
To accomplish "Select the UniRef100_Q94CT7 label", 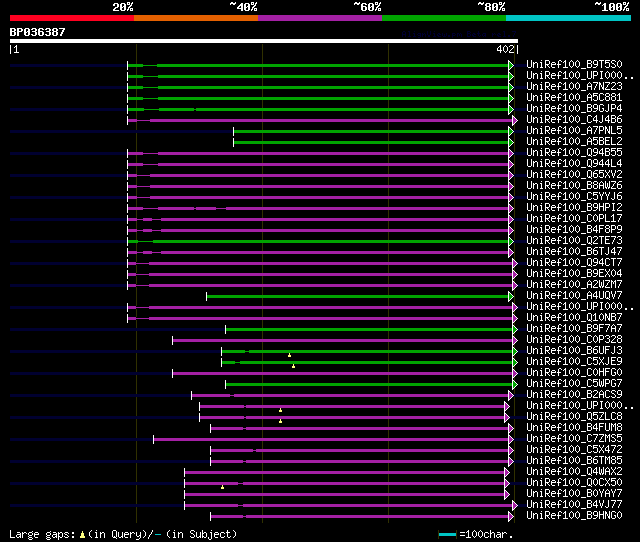I will [x=574, y=263].
